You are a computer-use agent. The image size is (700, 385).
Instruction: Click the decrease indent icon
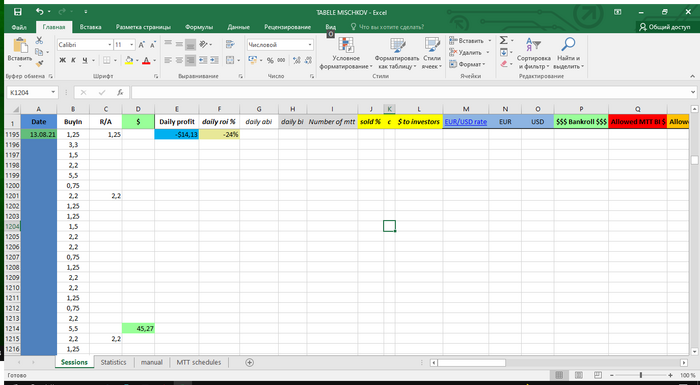(x=203, y=60)
